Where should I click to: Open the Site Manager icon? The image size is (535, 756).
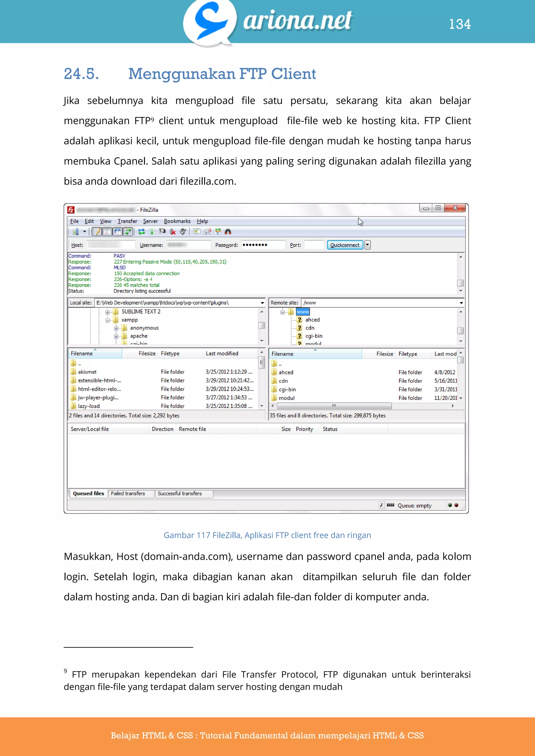pyautogui.click(x=76, y=232)
